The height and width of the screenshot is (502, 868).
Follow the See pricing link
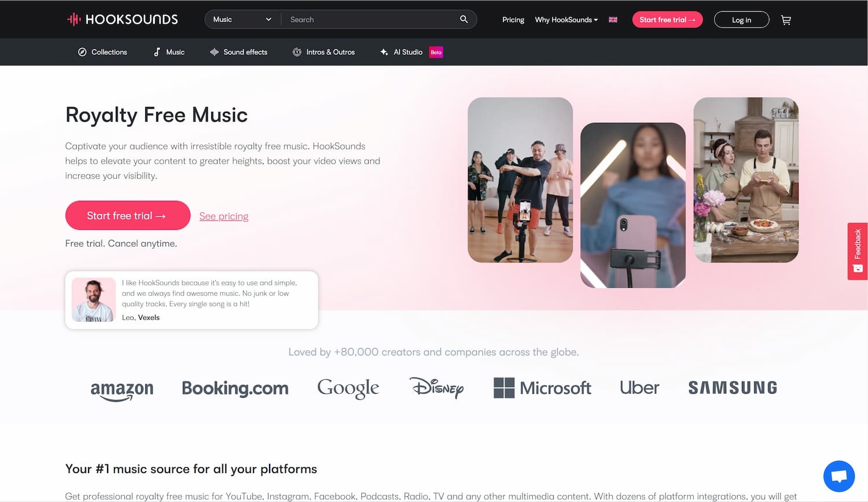(x=224, y=216)
